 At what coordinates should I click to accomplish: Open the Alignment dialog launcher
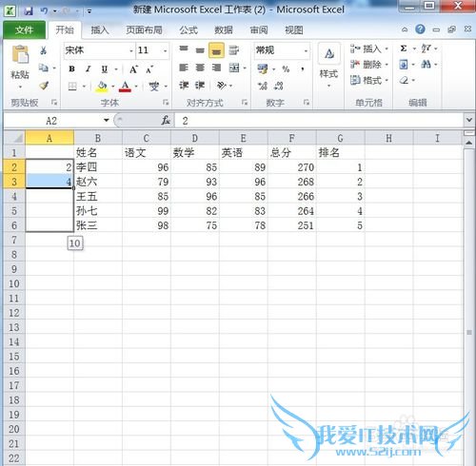pos(245,102)
